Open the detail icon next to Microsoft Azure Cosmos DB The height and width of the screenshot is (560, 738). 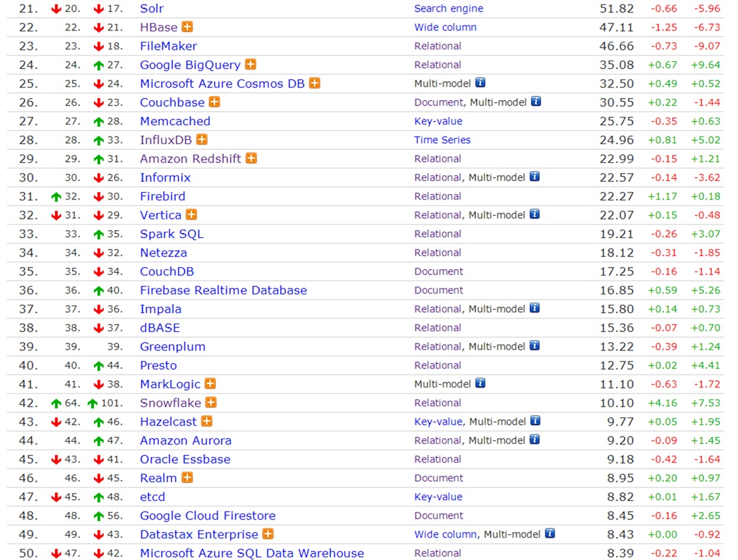(315, 83)
